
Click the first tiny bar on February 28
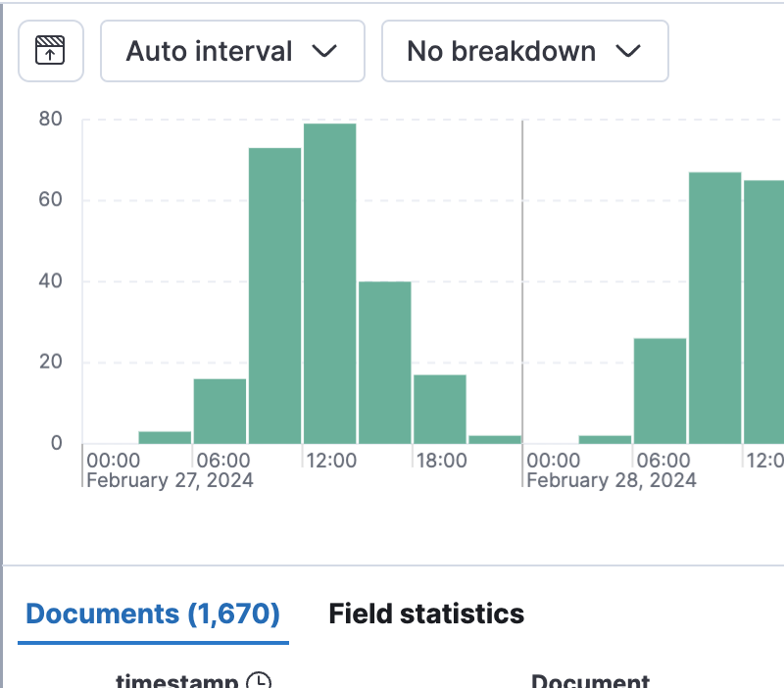click(x=605, y=439)
